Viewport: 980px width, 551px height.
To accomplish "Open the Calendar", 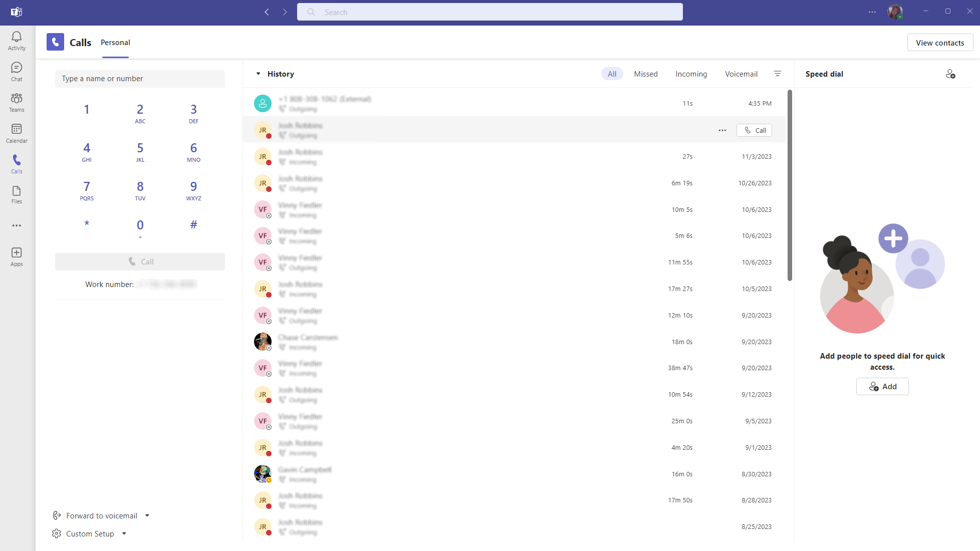I will click(17, 132).
